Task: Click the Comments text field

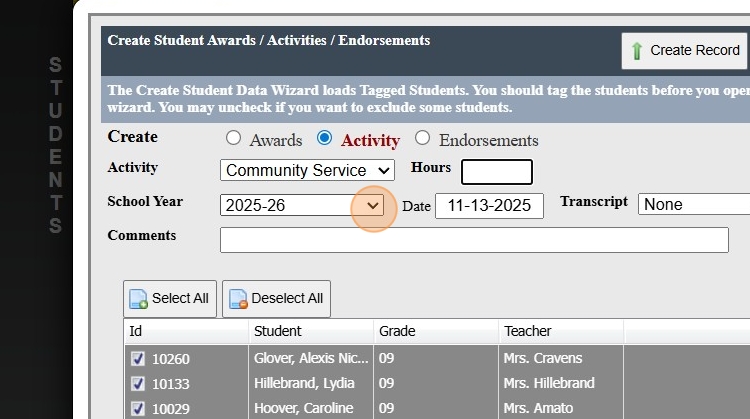Action: pos(474,240)
